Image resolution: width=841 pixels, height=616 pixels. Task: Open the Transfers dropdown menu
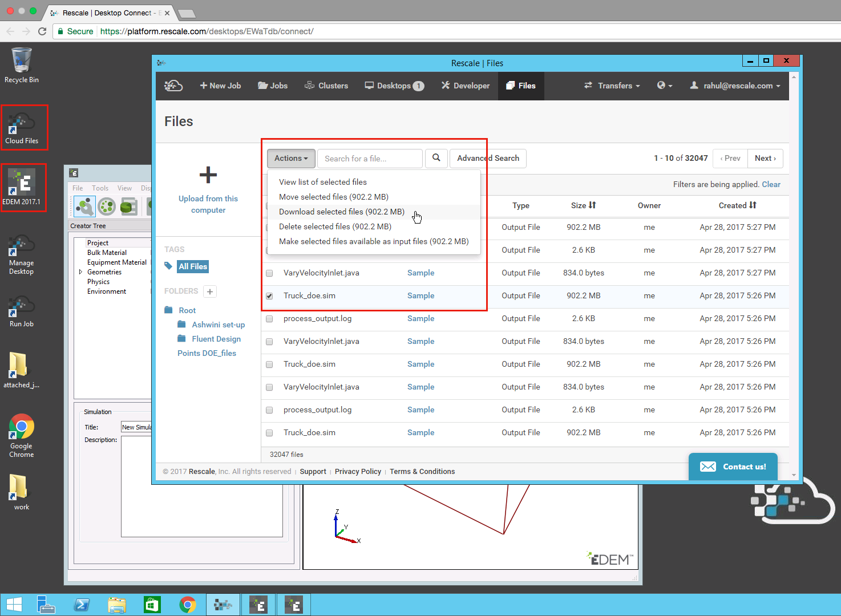pos(612,86)
